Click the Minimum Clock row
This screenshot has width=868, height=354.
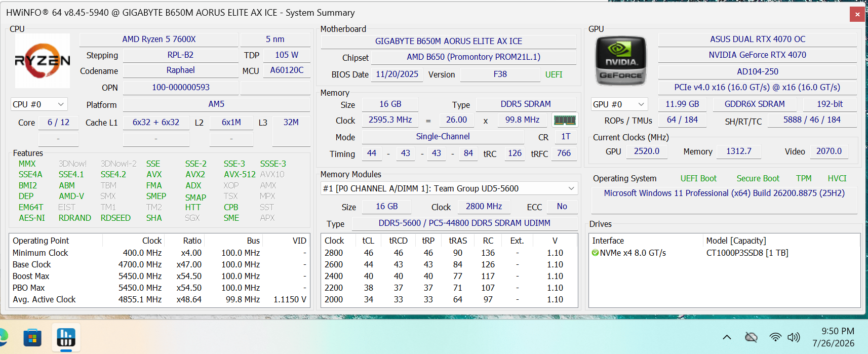pyautogui.click(x=160, y=253)
